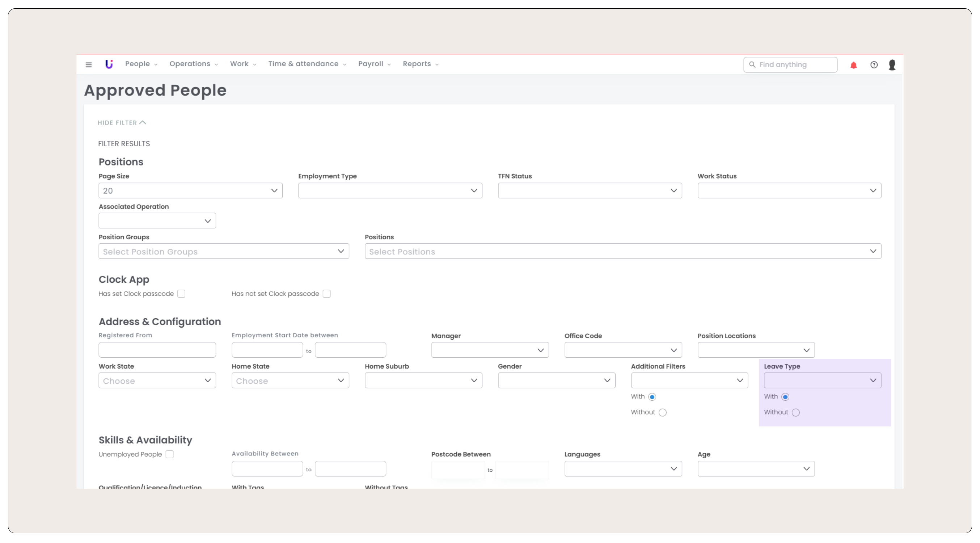The height and width of the screenshot is (543, 980).
Task: Click the Availability Between end field
Action: coord(350,469)
